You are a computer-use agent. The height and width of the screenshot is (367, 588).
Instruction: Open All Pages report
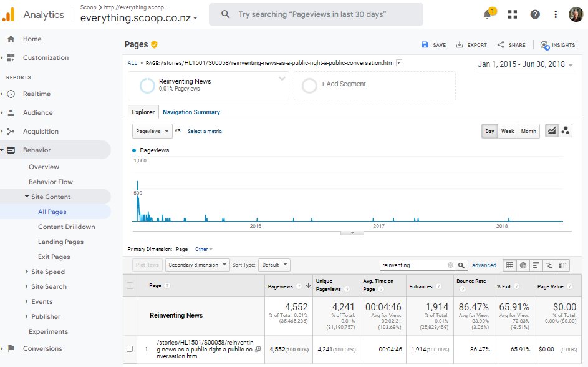point(52,212)
